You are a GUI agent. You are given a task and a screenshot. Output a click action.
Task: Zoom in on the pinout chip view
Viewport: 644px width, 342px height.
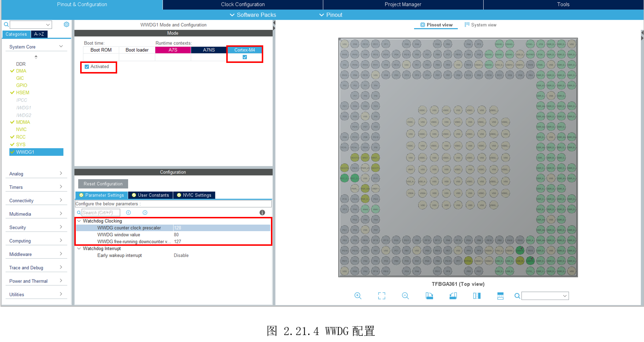(358, 296)
